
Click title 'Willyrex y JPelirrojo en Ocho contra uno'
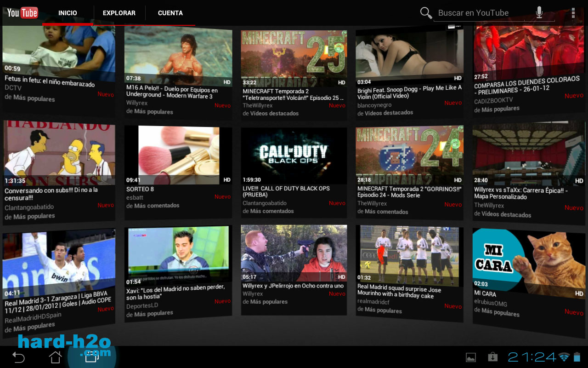tap(293, 286)
